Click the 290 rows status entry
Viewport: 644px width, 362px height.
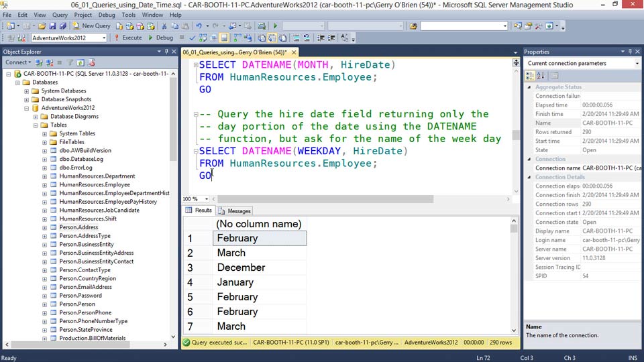click(x=500, y=343)
